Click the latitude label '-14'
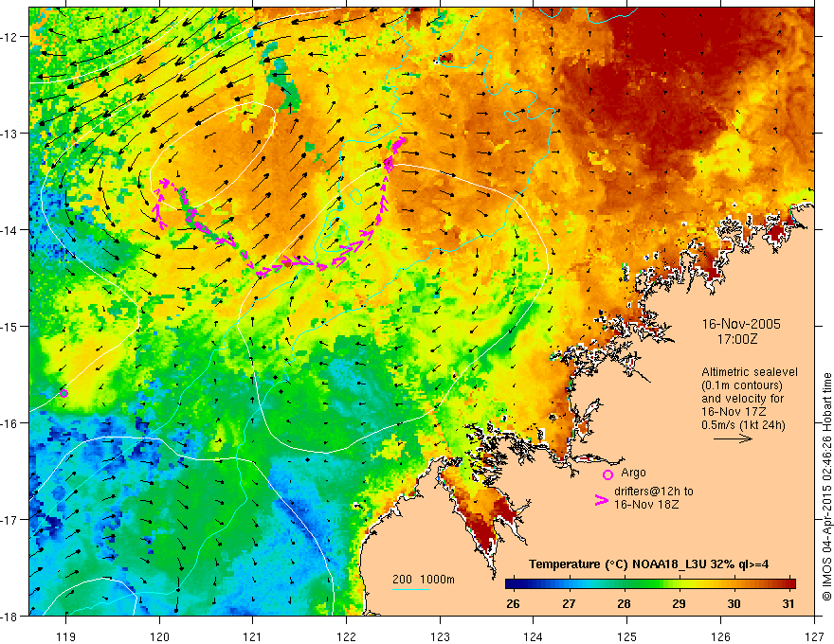The height and width of the screenshot is (644, 834). point(9,230)
